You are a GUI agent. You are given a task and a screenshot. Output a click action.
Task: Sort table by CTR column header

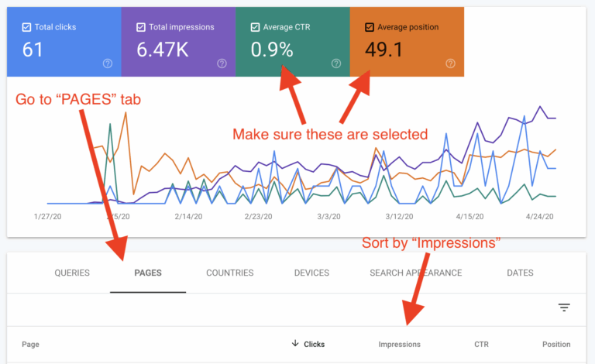tap(481, 345)
